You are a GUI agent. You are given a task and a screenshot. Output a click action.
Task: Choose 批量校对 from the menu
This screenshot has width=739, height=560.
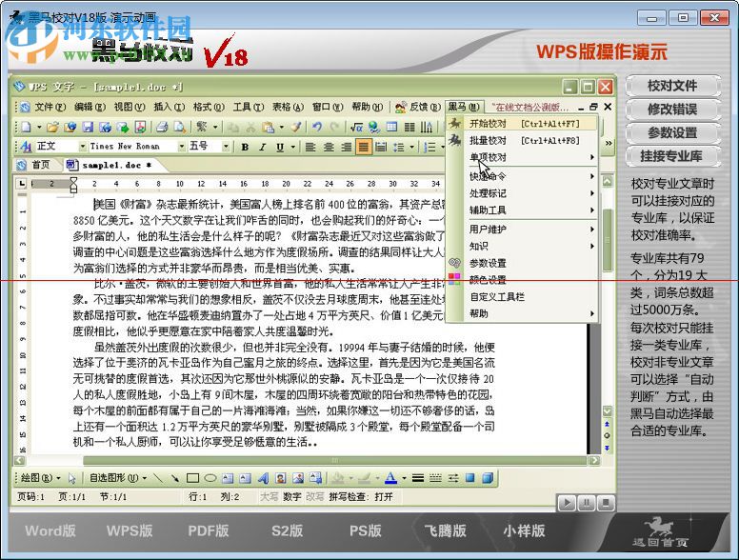(522, 140)
